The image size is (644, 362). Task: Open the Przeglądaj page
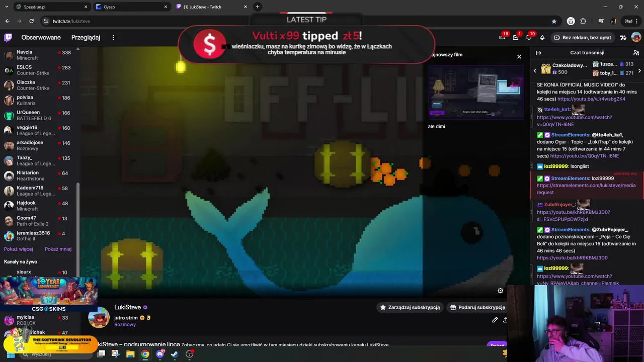coord(86,37)
